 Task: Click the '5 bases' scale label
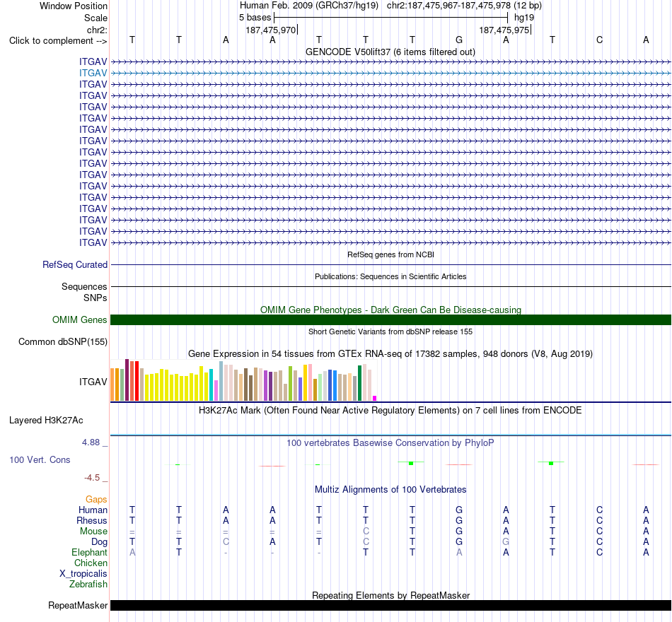(255, 18)
